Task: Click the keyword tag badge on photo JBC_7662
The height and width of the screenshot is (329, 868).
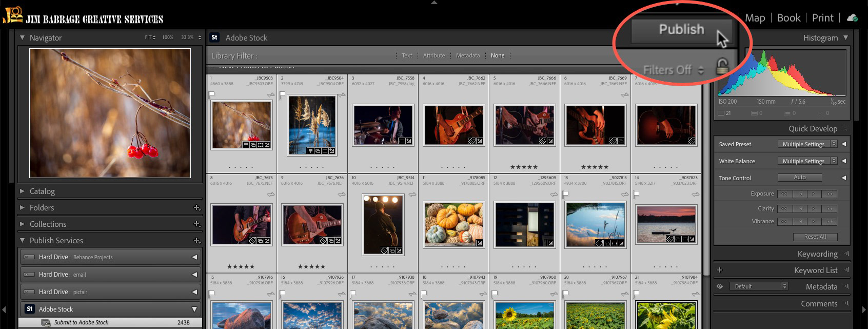Action: click(472, 141)
